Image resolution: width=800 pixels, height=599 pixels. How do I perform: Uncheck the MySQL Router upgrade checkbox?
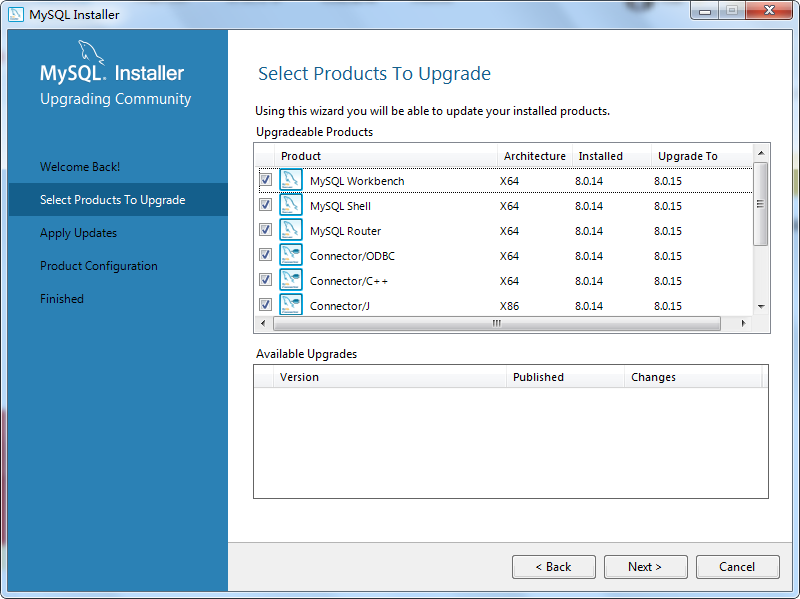click(x=265, y=230)
